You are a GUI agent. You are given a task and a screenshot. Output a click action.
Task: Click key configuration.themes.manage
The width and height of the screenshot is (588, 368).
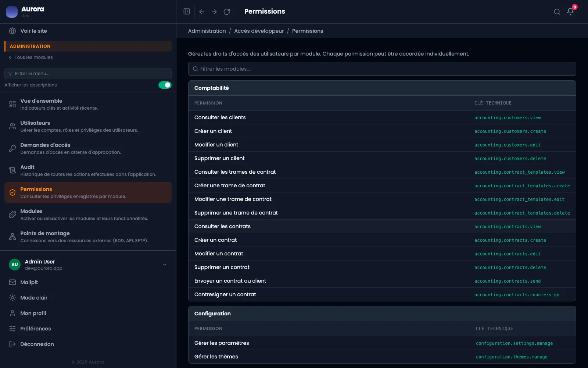[512, 357]
